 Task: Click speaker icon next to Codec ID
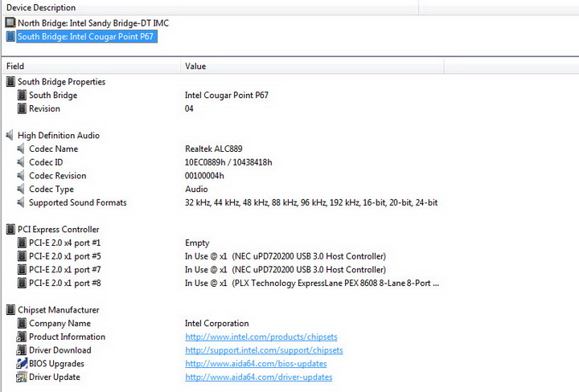point(21,162)
